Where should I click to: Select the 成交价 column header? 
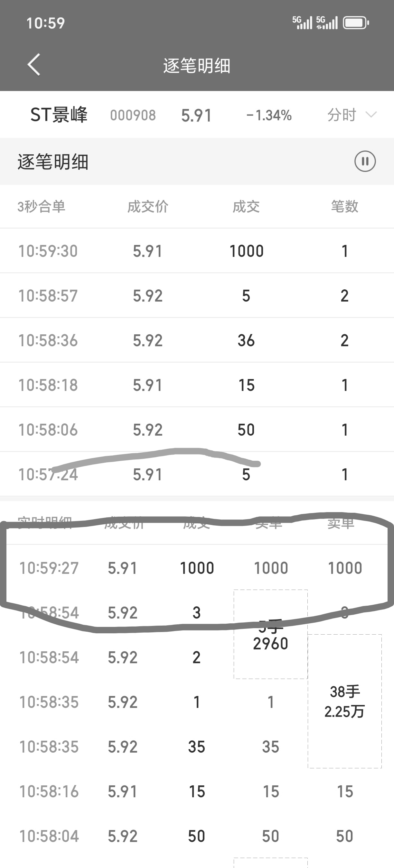tap(148, 207)
